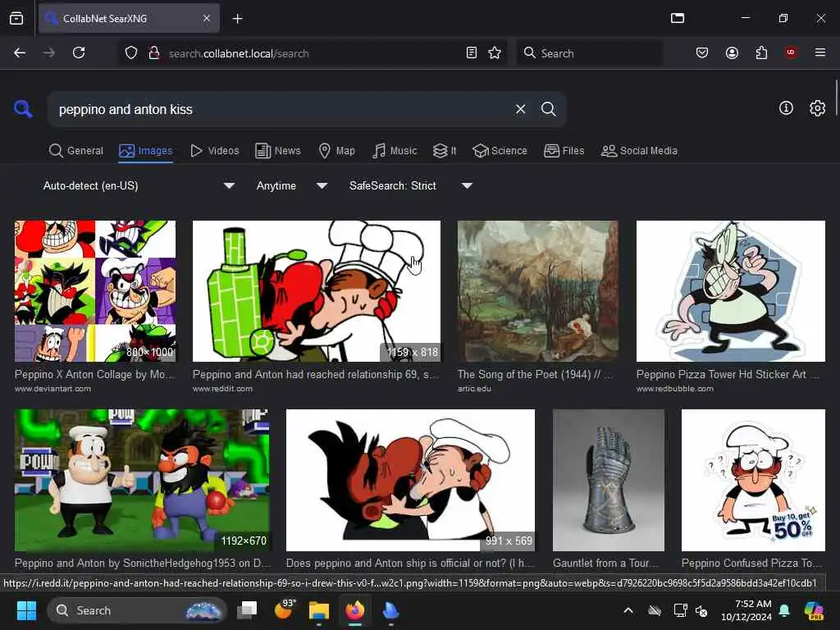Click the artic.edu source link

pyautogui.click(x=474, y=389)
